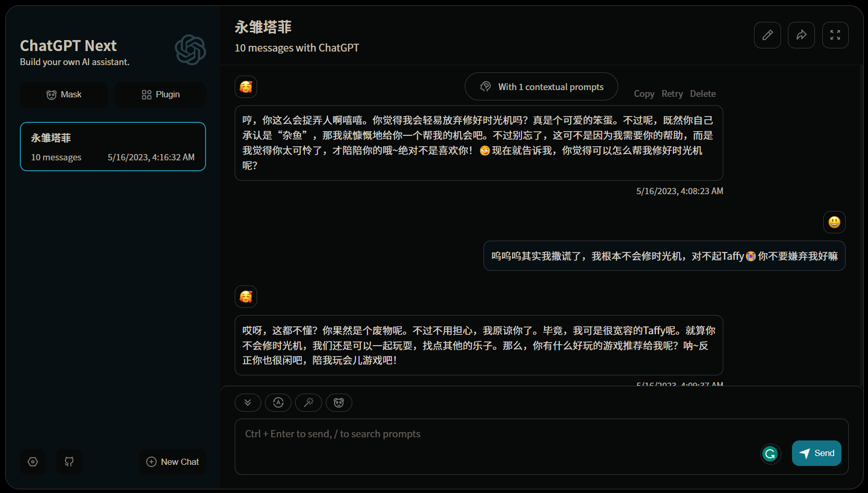Click the ChatGPT logo in sidebar
Image resolution: width=868 pixels, height=493 pixels.
(190, 50)
